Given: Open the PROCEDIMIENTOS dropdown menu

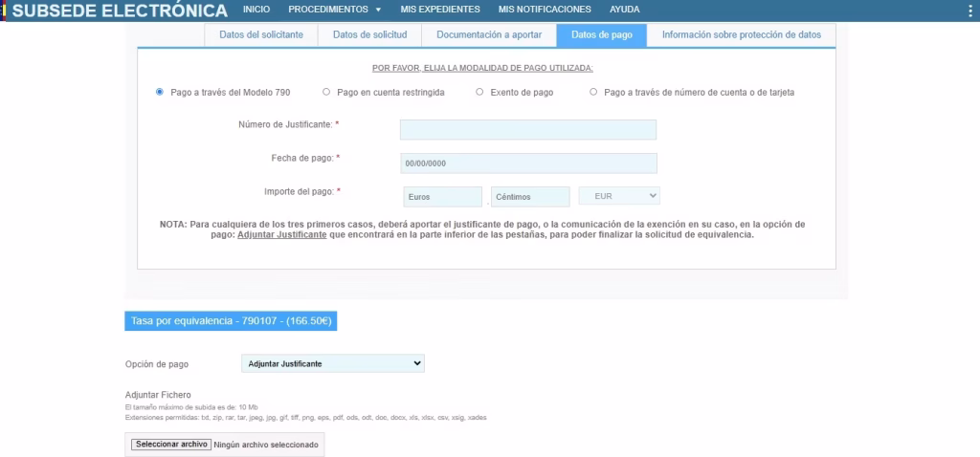Looking at the screenshot, I should coord(334,10).
